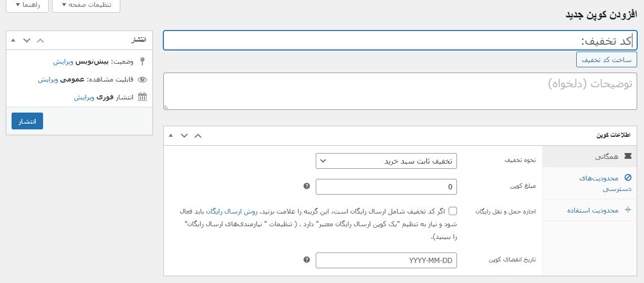Move publish box down with arrow icon

click(27, 40)
